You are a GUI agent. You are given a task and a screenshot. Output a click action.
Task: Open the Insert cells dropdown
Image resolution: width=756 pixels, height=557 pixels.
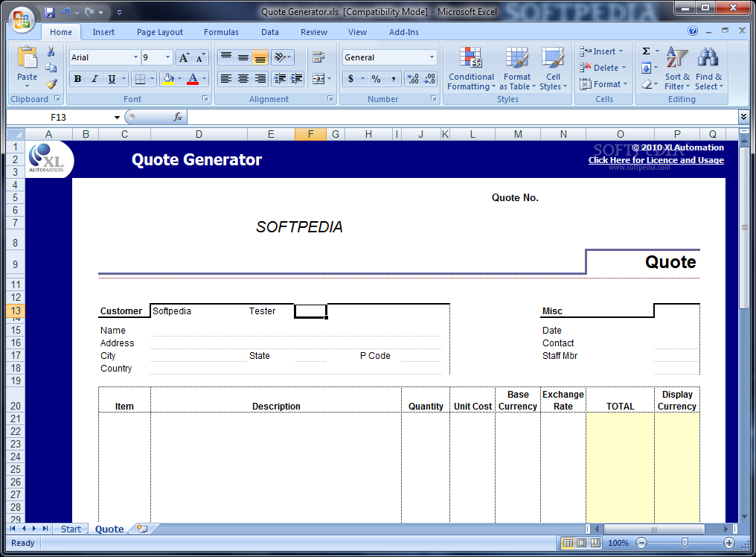(621, 51)
